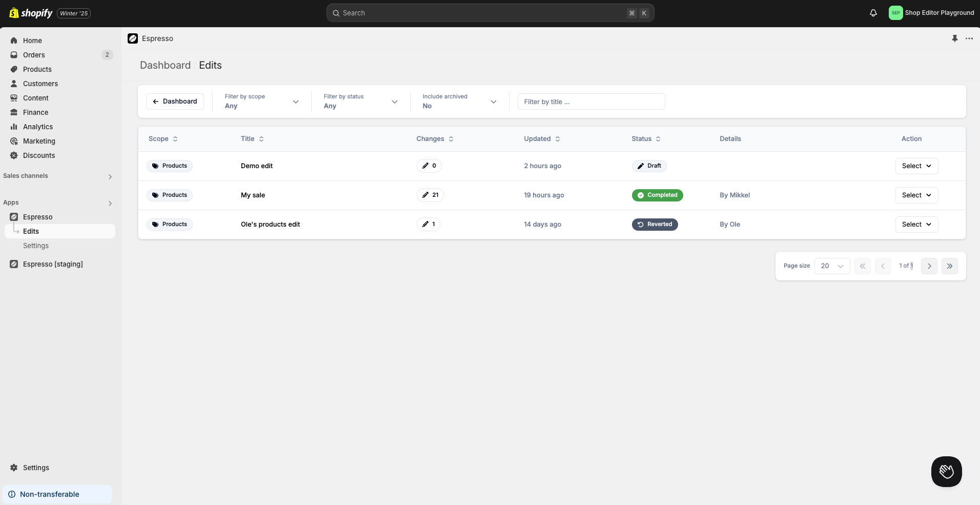Open the Filter by status dropdown
The width and height of the screenshot is (980, 505).
pyautogui.click(x=360, y=102)
